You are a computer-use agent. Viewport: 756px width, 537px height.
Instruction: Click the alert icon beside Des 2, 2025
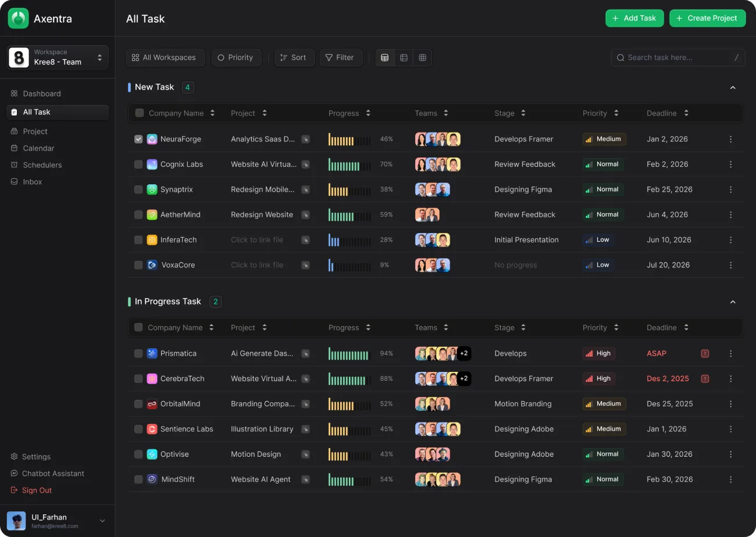[705, 379]
